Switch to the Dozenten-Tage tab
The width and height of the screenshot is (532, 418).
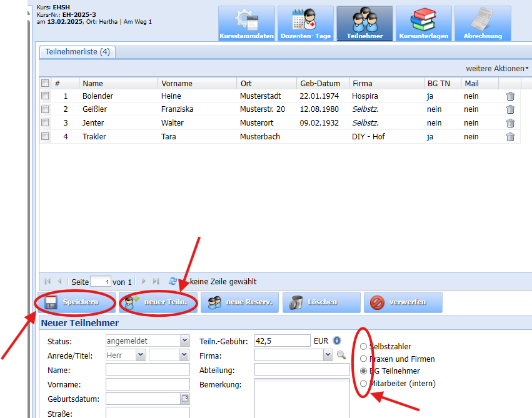pos(306,24)
